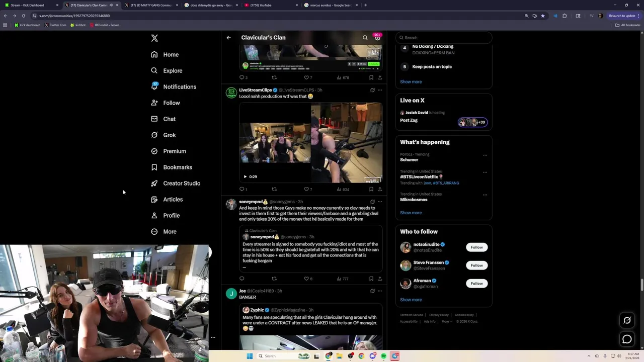Follow Steve Franssen
This screenshot has height=362, width=644.
(x=476, y=265)
